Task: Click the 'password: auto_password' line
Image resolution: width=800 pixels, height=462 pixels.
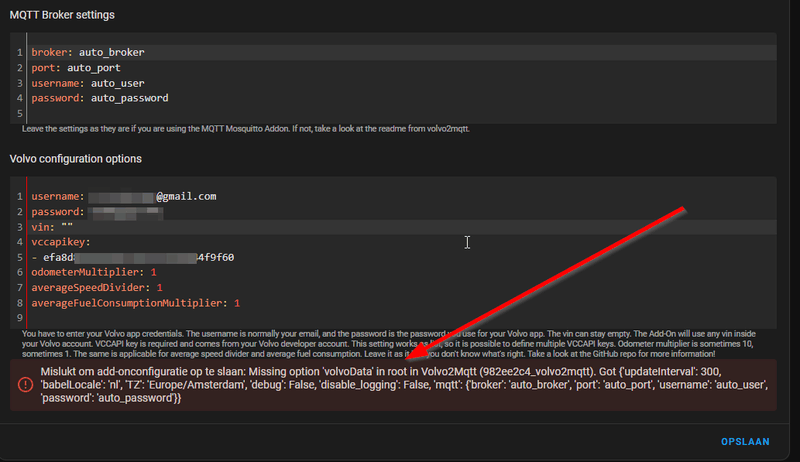Action: pyautogui.click(x=99, y=98)
